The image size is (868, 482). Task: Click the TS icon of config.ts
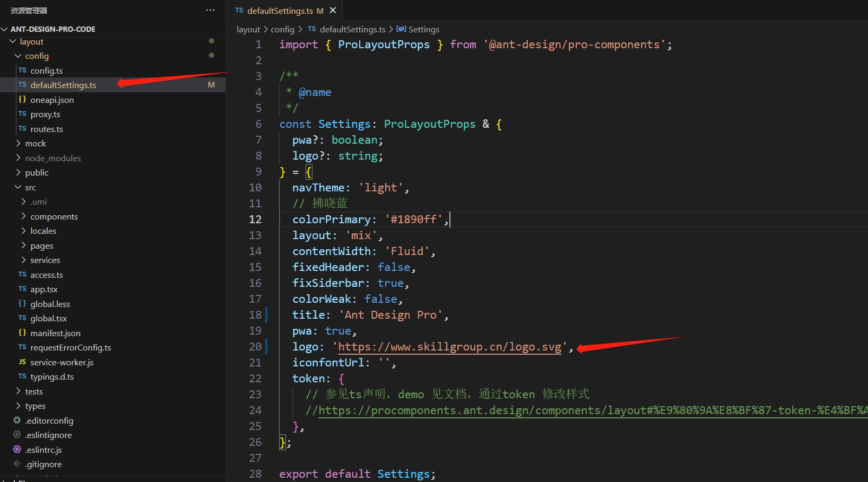[22, 71]
